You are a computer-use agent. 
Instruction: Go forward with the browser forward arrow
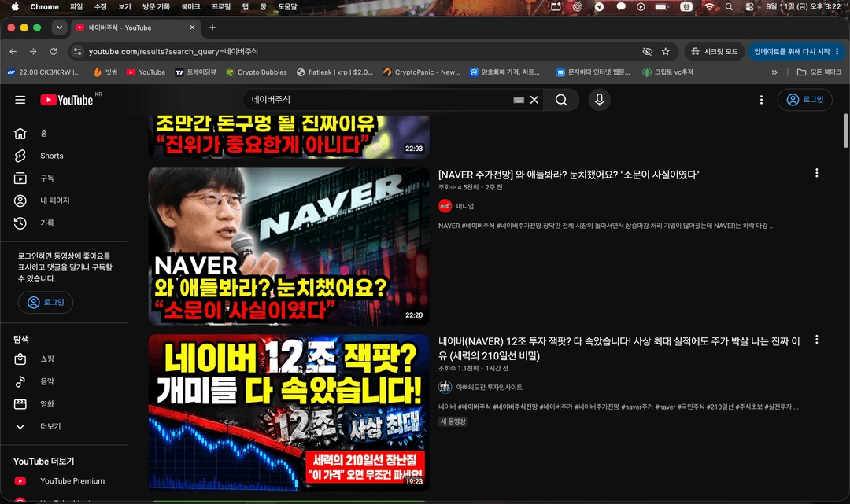(33, 51)
